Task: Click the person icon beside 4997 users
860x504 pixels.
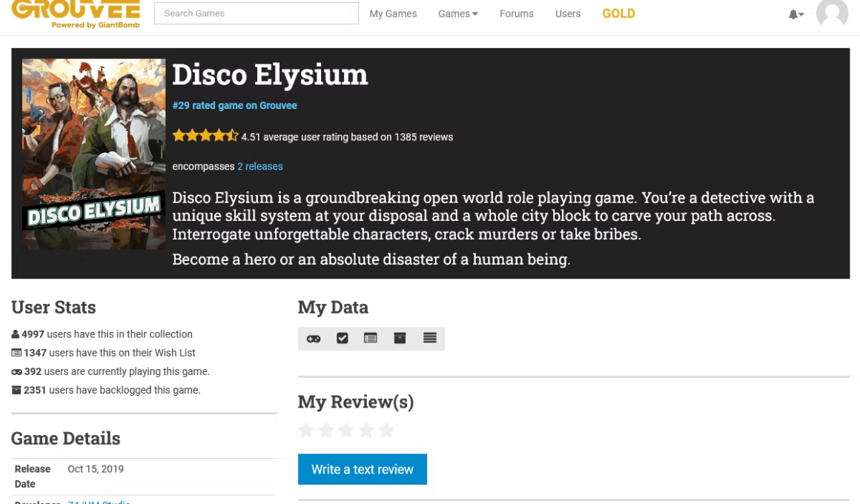Action: [16, 334]
